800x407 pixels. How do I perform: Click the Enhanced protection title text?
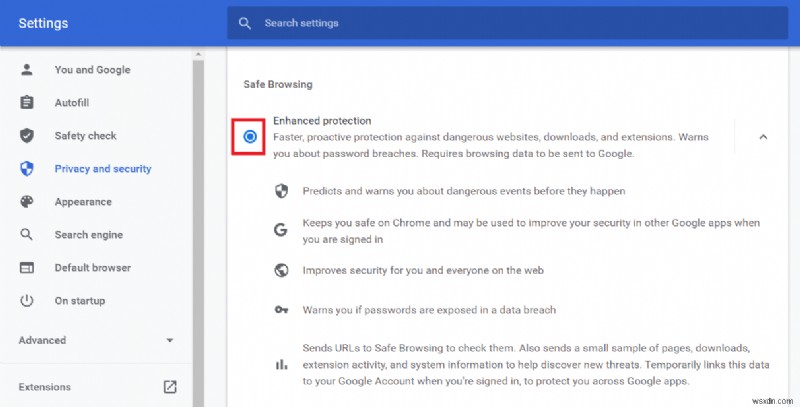pos(314,121)
